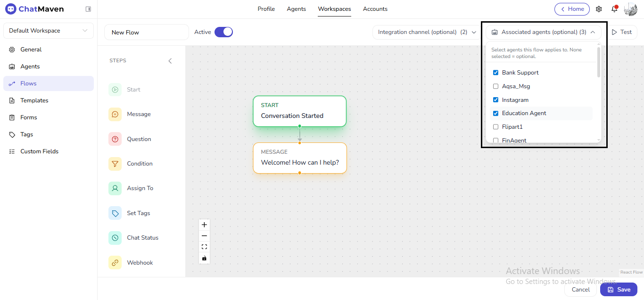
Task: Click the Condition funnel icon
Action: [115, 164]
